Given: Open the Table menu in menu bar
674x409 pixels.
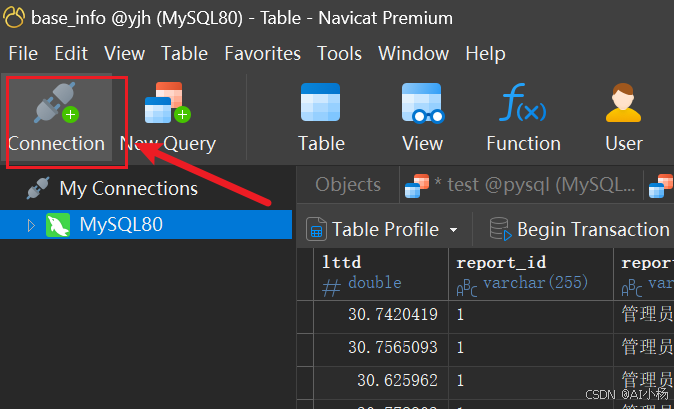Looking at the screenshot, I should tap(184, 54).
